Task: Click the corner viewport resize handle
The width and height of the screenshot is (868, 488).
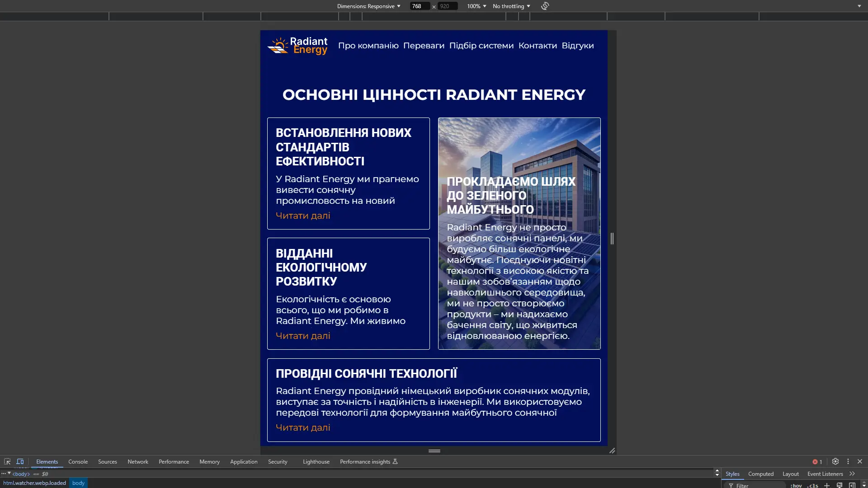Action: (612, 450)
